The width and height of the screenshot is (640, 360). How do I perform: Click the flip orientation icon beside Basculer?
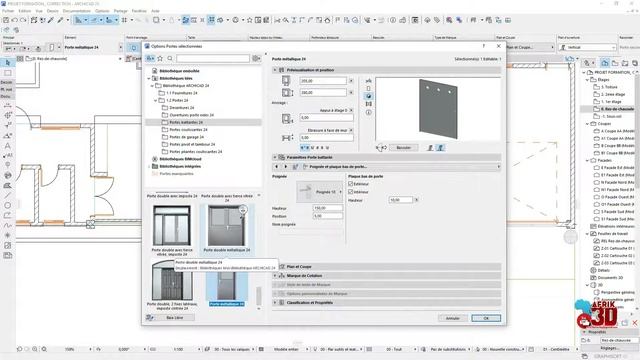coord(381,147)
